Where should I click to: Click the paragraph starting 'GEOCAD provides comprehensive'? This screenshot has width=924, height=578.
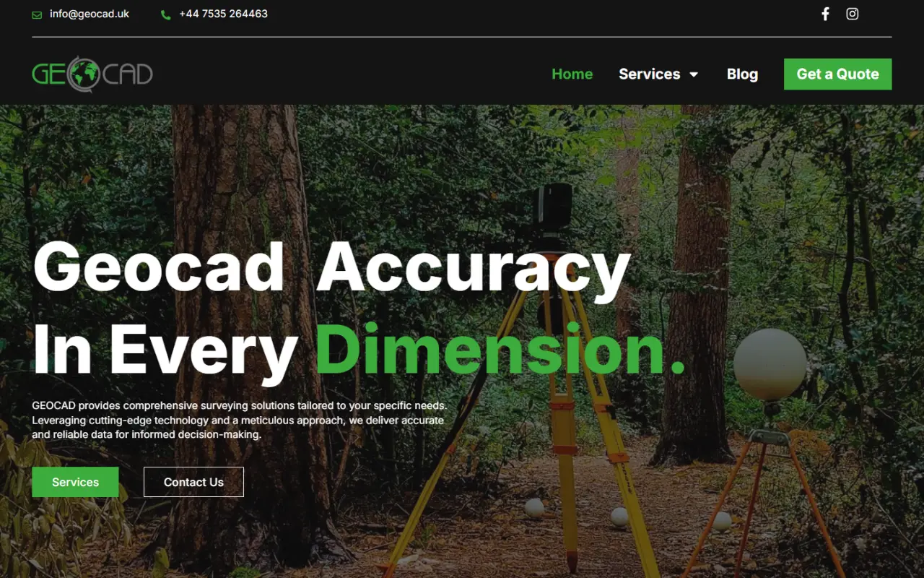tap(240, 420)
